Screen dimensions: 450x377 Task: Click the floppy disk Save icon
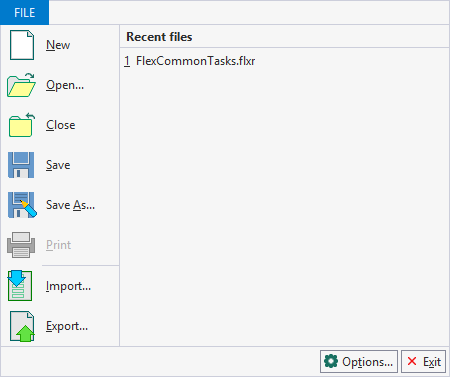point(21,165)
